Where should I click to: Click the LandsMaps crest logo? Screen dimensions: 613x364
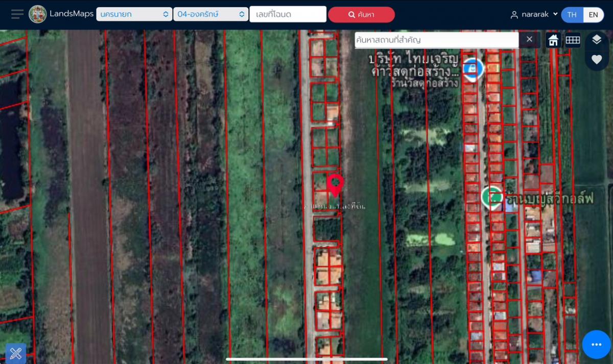pos(38,14)
